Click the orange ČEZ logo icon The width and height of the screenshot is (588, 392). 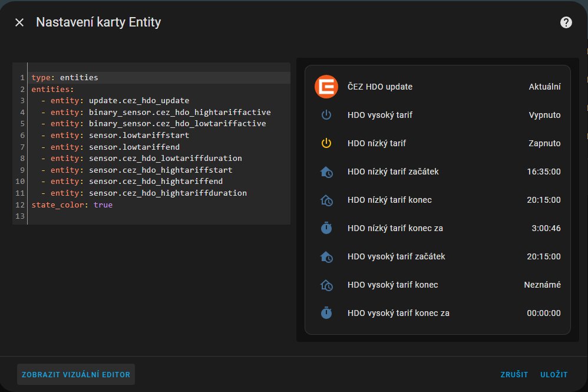click(x=326, y=87)
